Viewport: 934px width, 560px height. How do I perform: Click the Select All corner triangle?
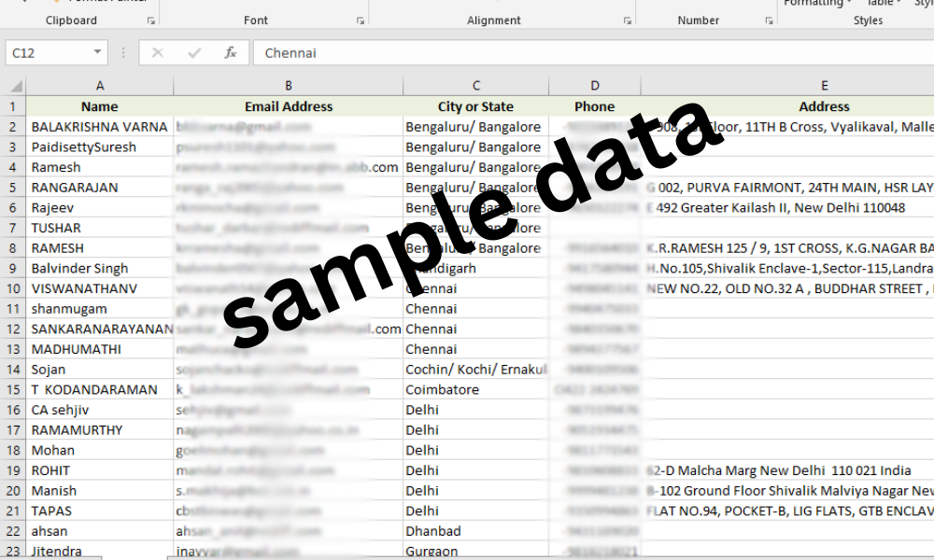[16, 86]
